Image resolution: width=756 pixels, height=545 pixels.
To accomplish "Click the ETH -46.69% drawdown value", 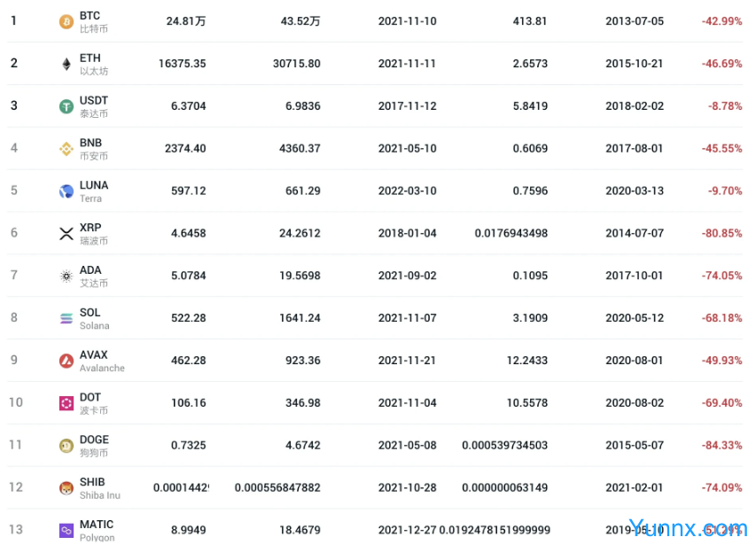I will tap(721, 64).
